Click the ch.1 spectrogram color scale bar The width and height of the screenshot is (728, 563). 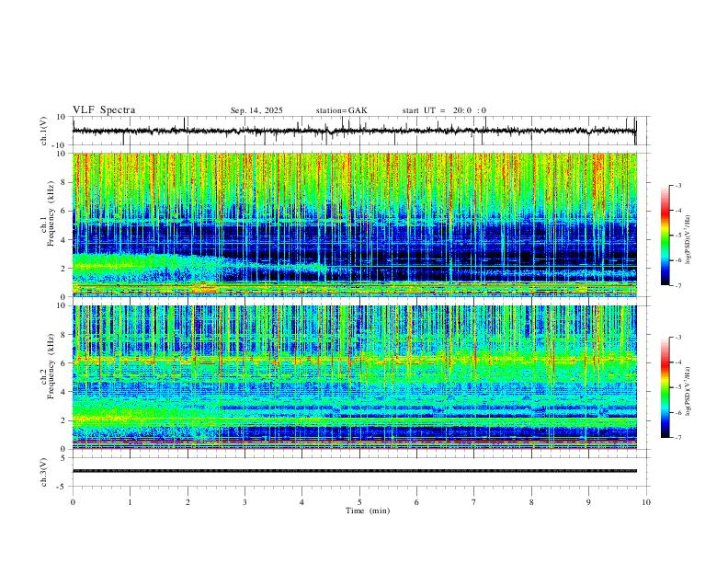click(665, 236)
